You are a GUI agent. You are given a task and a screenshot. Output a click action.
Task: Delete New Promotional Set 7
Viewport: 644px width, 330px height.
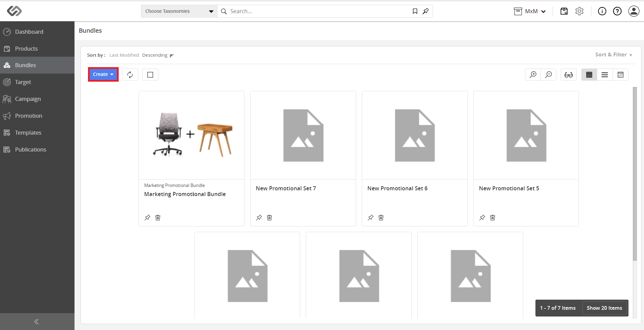(269, 218)
